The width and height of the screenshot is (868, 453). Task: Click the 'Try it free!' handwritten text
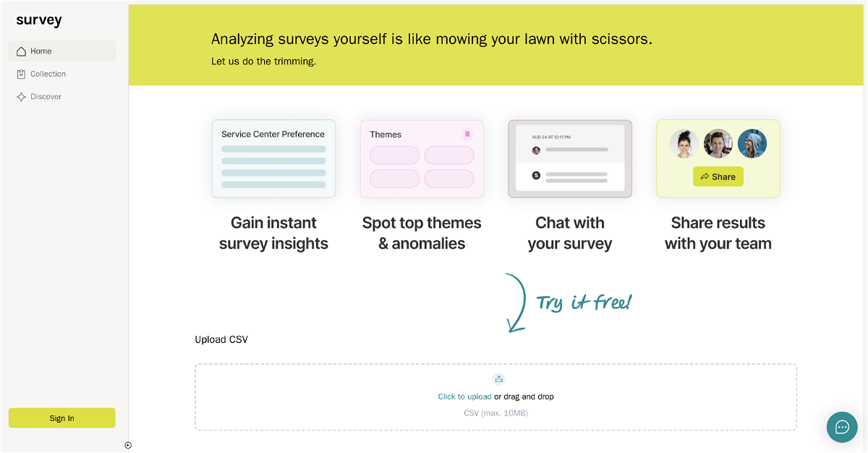(583, 302)
